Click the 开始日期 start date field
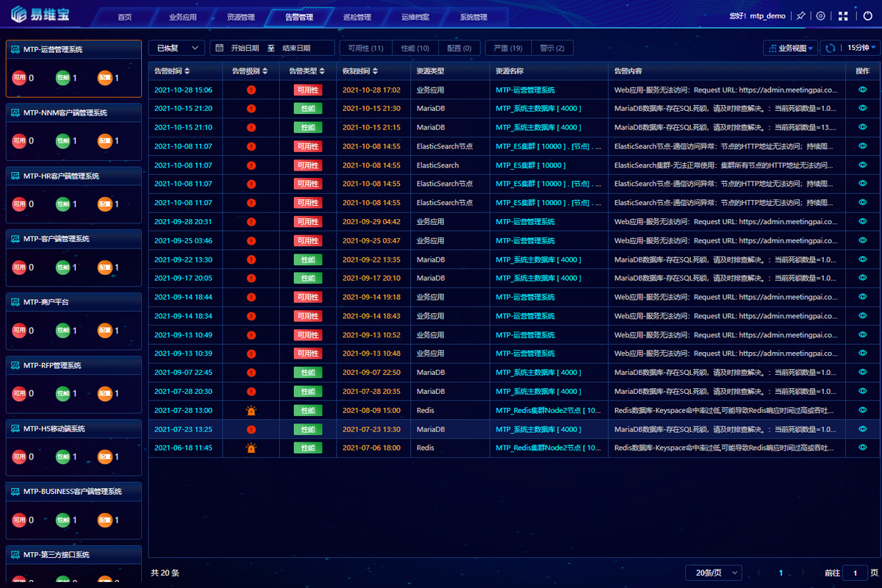 [245, 48]
